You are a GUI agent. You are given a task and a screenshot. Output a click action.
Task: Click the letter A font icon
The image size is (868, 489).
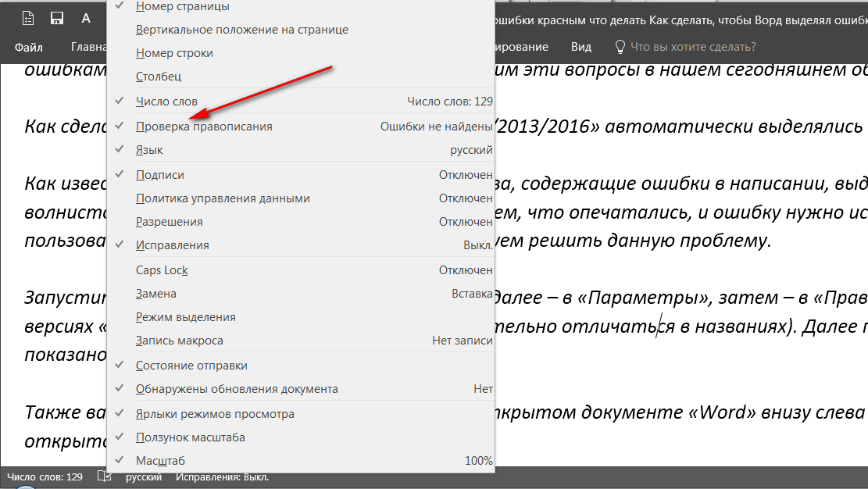click(x=86, y=17)
